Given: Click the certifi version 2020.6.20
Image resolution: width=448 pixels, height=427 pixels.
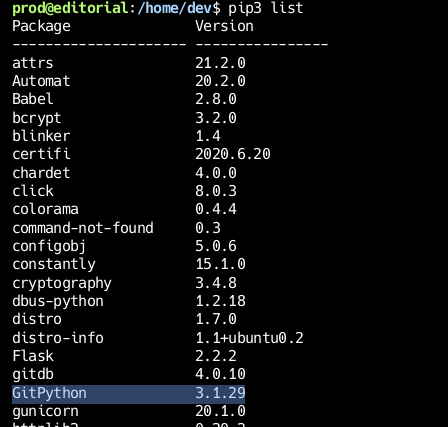Looking at the screenshot, I should tap(233, 154).
